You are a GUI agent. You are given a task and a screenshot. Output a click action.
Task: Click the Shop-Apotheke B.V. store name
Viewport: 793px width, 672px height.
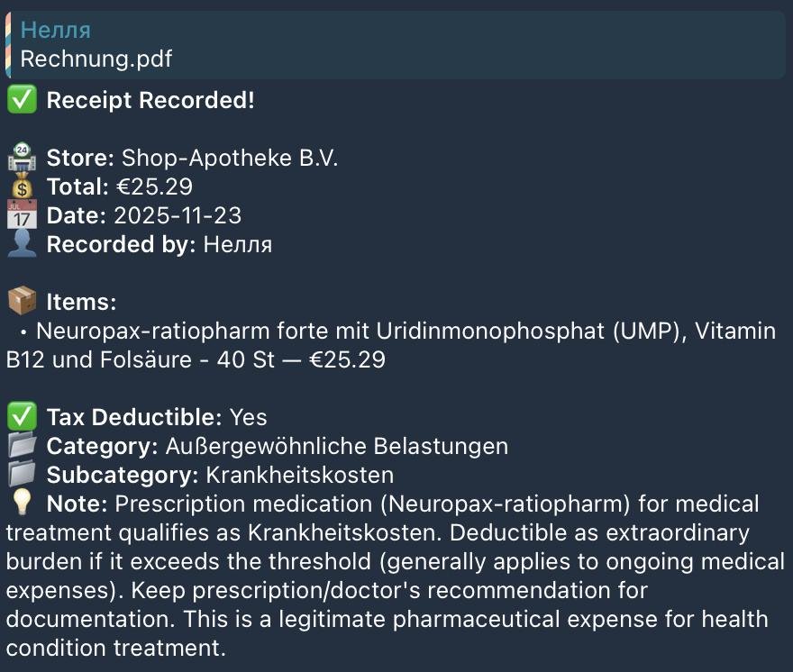(x=229, y=159)
